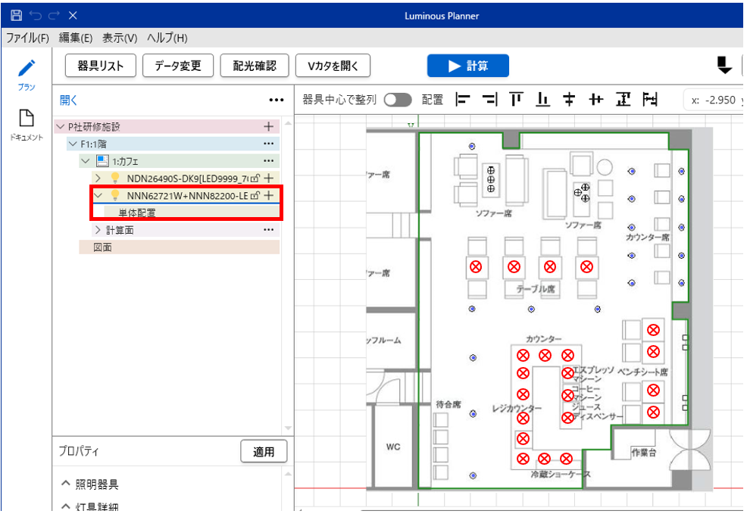Open the ドキュメント sidebar icon
Image resolution: width=750 pixels, height=514 pixels.
[27, 121]
